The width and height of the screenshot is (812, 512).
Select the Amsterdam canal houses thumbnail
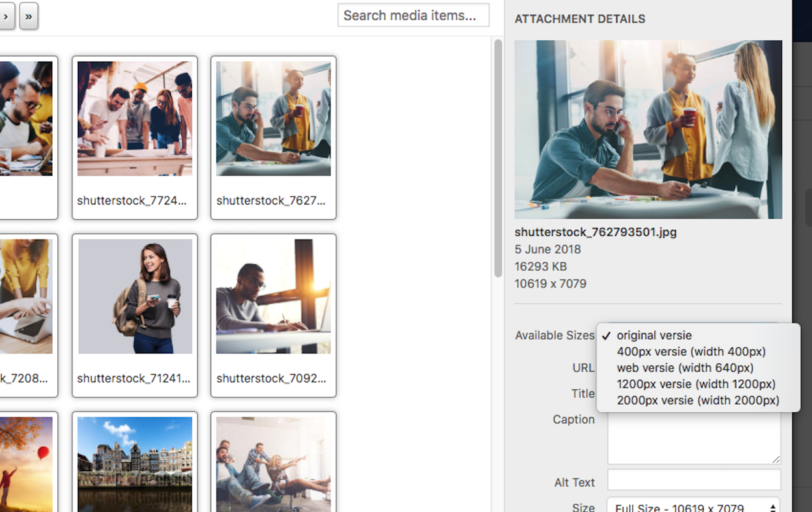(135, 464)
